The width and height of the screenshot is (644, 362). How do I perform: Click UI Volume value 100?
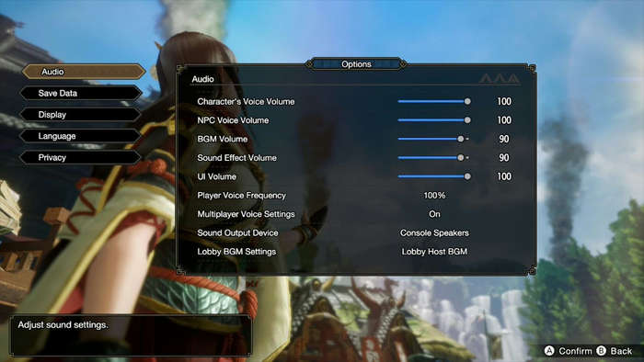pyautogui.click(x=504, y=176)
